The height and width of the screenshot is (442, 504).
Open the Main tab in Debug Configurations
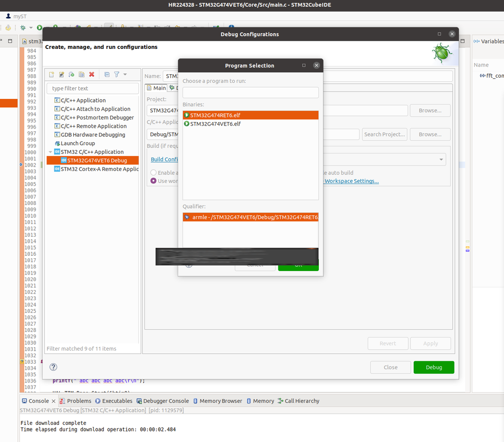[x=156, y=88]
